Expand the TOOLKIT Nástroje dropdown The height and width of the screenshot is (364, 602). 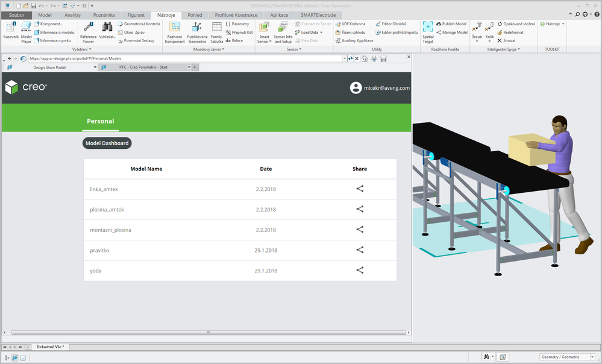click(552, 24)
